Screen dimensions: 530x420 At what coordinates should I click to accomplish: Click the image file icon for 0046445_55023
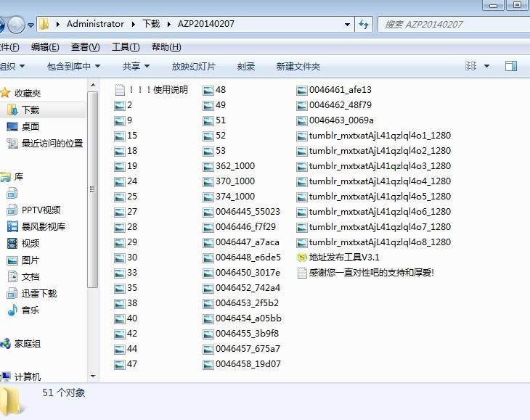coord(208,212)
